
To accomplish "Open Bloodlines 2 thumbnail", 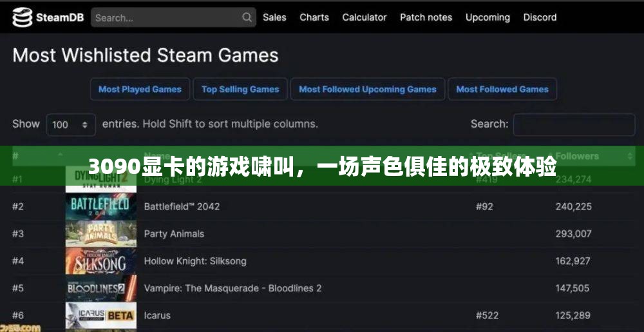I will pyautogui.click(x=101, y=288).
